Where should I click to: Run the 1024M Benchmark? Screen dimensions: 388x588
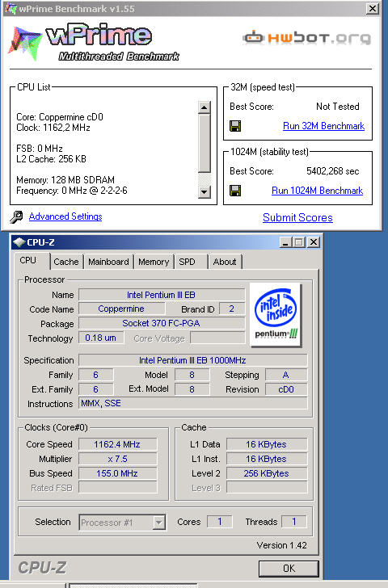pos(317,191)
